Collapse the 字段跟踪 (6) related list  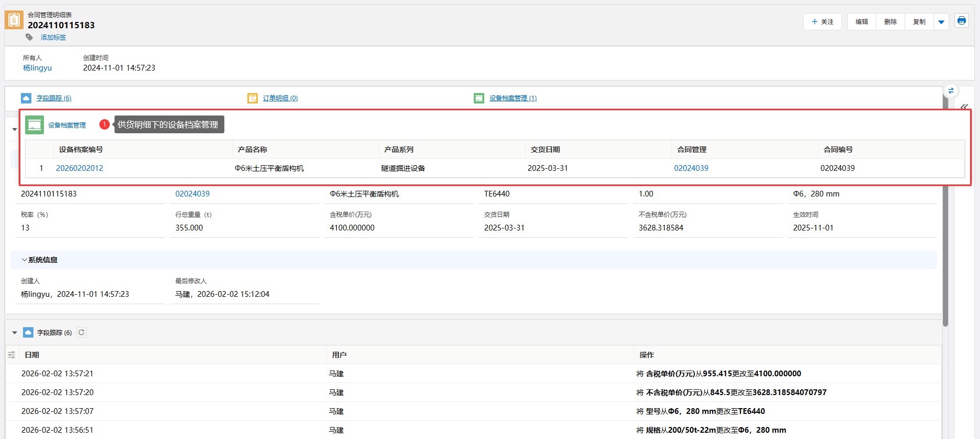15,332
